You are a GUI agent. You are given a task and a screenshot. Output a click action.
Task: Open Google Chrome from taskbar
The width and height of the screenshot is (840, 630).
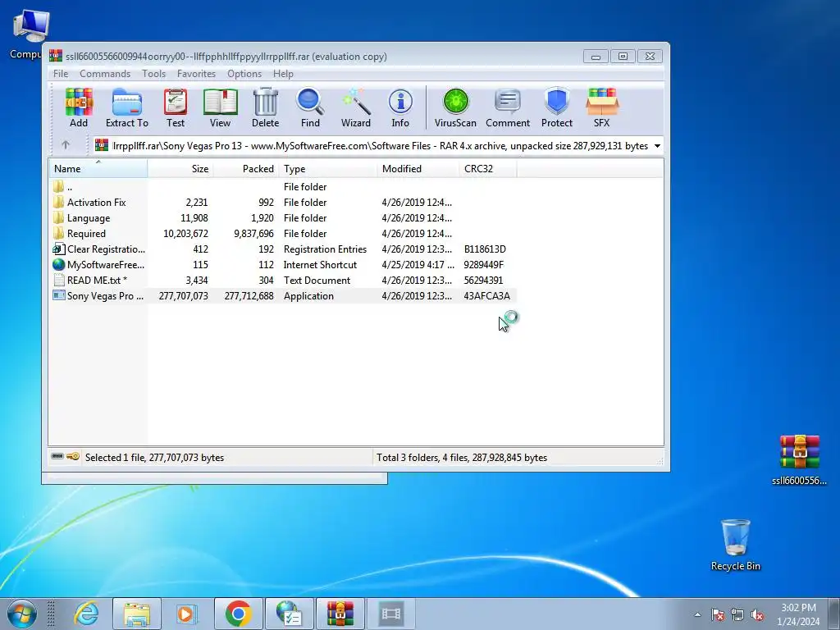[x=239, y=614]
